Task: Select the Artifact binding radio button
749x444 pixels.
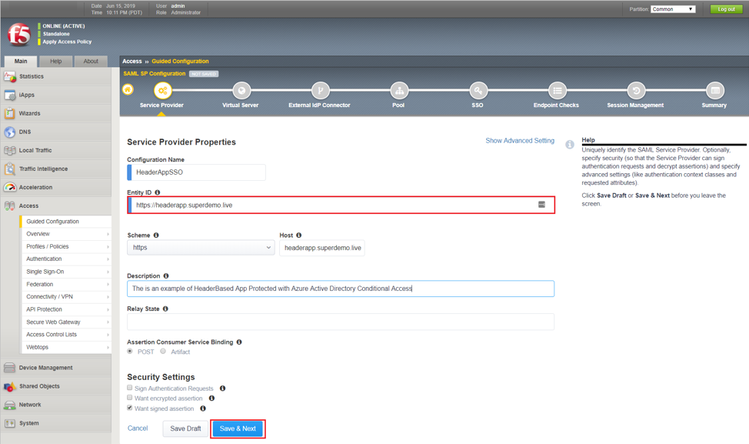Action: point(163,351)
